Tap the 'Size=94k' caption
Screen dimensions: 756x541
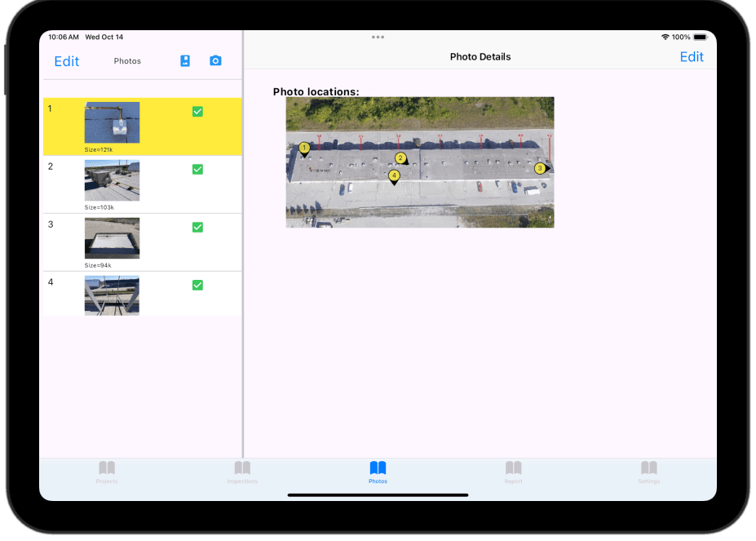(x=98, y=265)
